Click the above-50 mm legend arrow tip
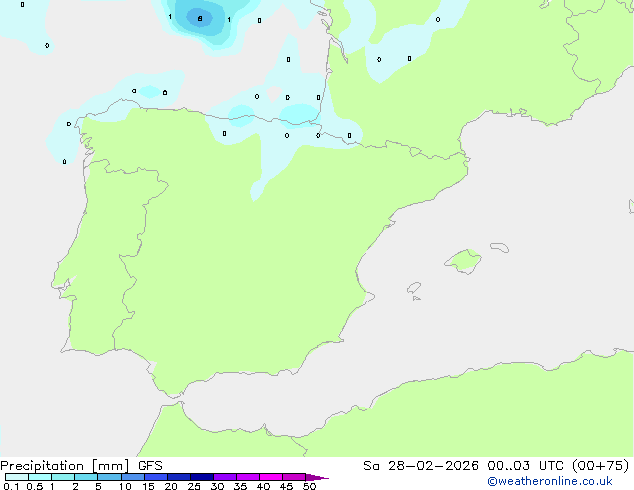Viewport: 634px width, 490px height. [x=317, y=477]
